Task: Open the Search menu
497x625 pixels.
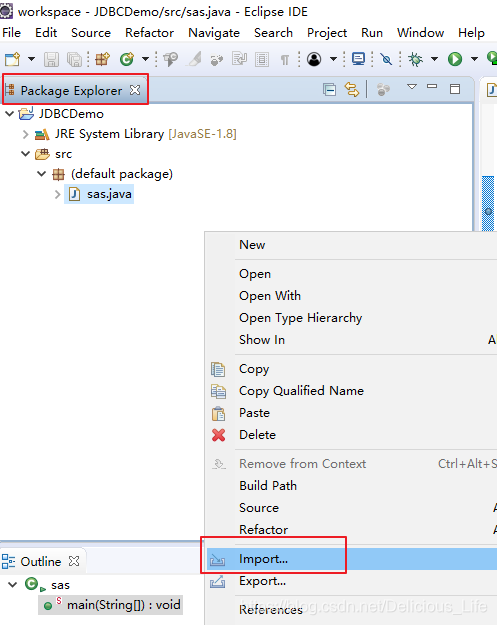Action: [273, 33]
